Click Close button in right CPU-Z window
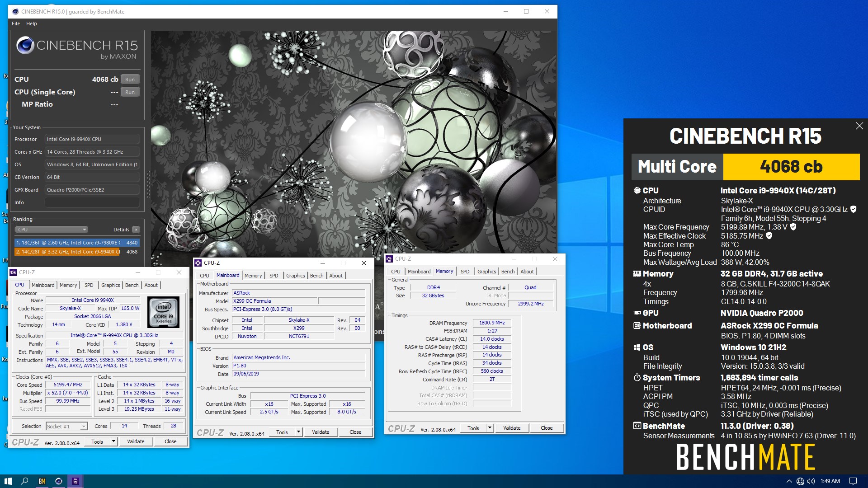Viewport: 868px width, 488px height. (x=547, y=428)
